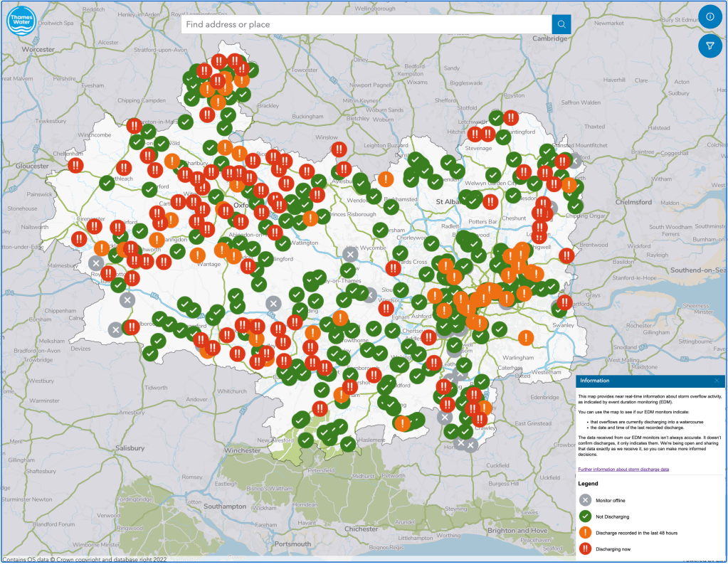Image resolution: width=728 pixels, height=567 pixels.
Task: Click the Find address or place field
Action: (x=366, y=24)
